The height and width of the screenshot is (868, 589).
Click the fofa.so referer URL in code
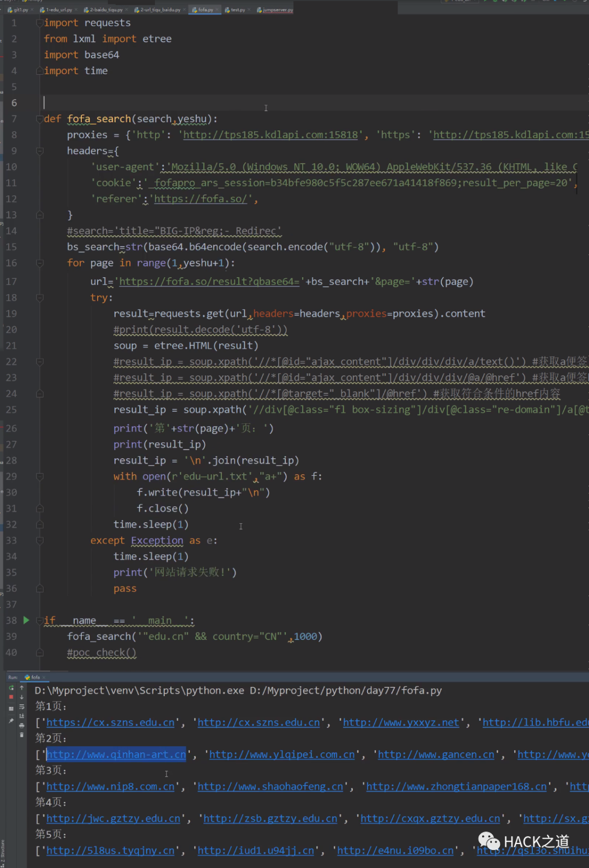[x=201, y=199]
